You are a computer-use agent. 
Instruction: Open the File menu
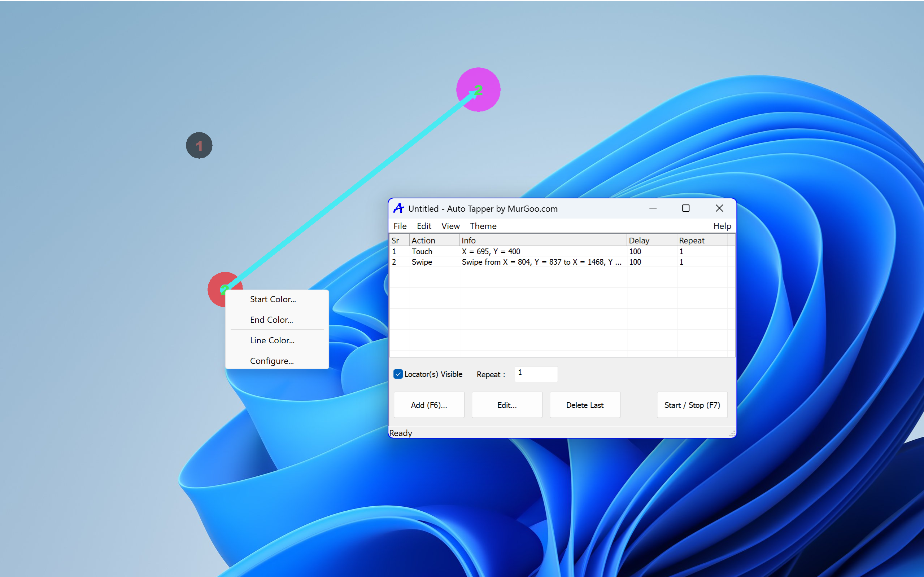400,226
